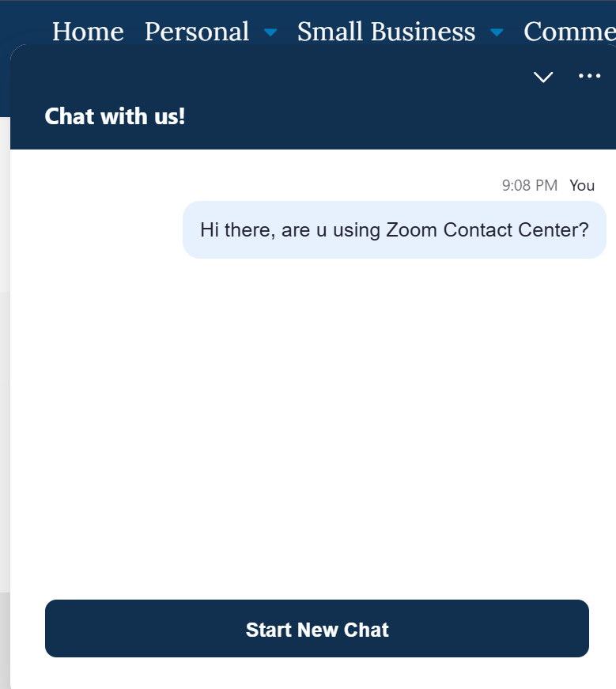Click the Chat with us! header text
Viewport: 616px width, 689px height.
pyautogui.click(x=115, y=116)
